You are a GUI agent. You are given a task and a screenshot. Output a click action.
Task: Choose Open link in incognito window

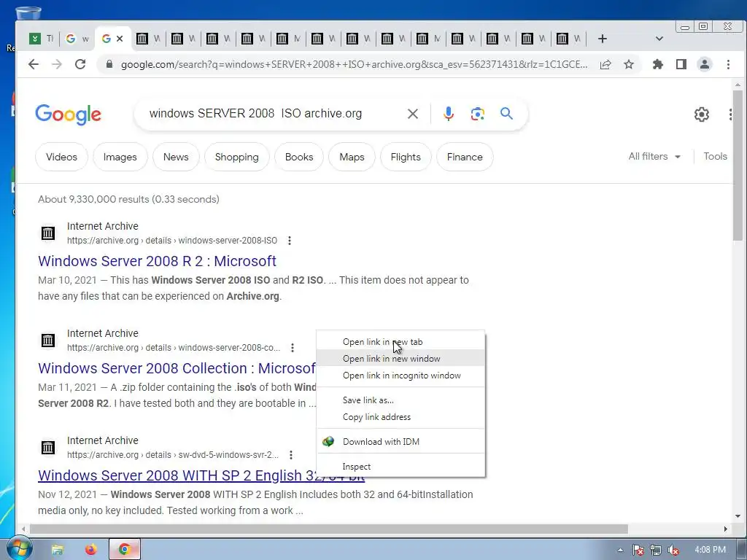point(400,376)
